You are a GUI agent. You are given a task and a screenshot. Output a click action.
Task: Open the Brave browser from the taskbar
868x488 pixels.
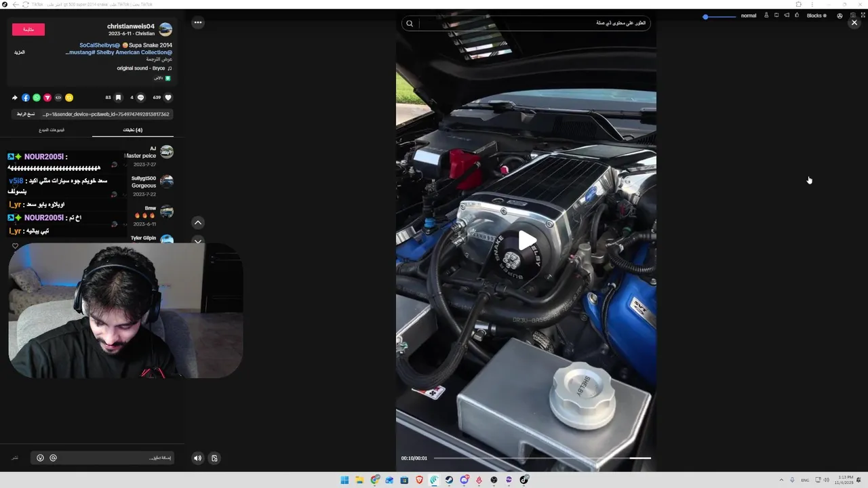tap(419, 480)
